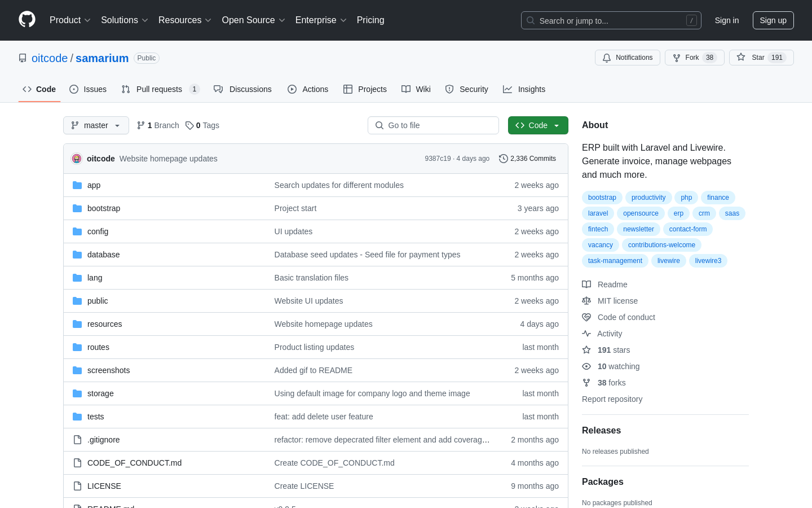The width and height of the screenshot is (812, 508).
Task: Select the livewire3 topic tag
Action: coord(708,261)
